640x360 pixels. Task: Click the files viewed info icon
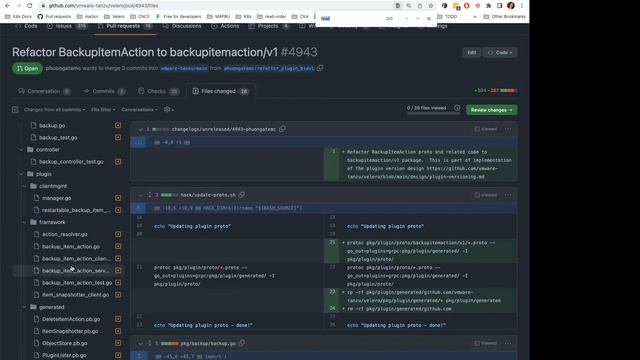coord(457,108)
